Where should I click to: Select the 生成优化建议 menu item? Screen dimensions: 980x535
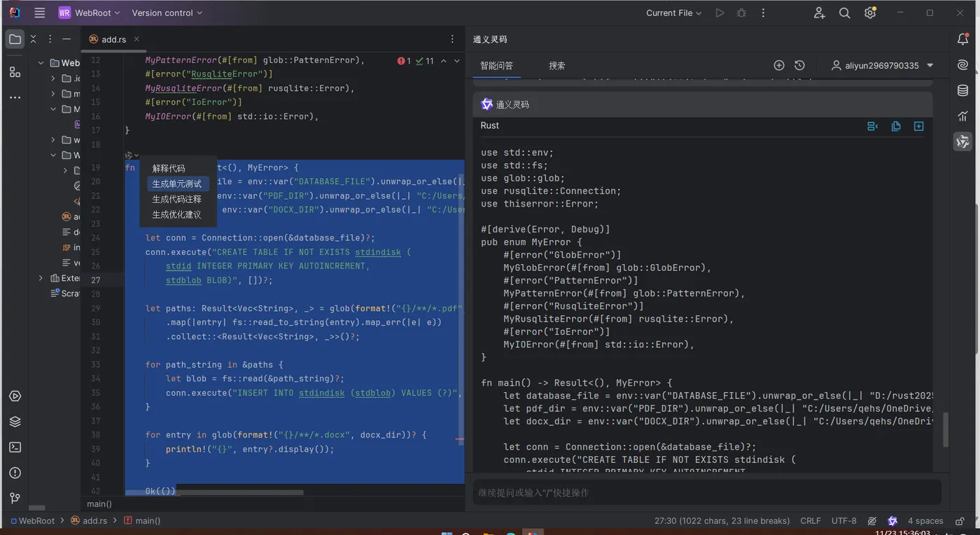point(177,214)
